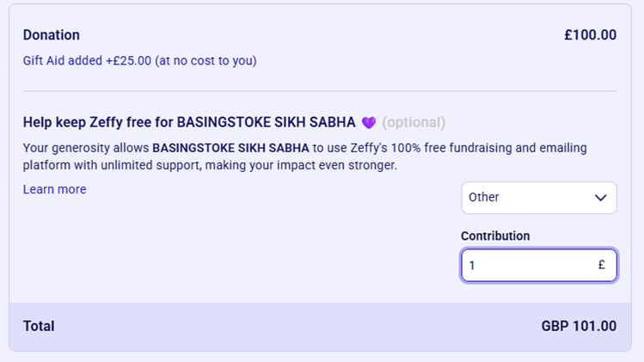Image resolution: width=644 pixels, height=362 pixels.
Task: Select the £100.00 donation amount
Action: tap(590, 35)
